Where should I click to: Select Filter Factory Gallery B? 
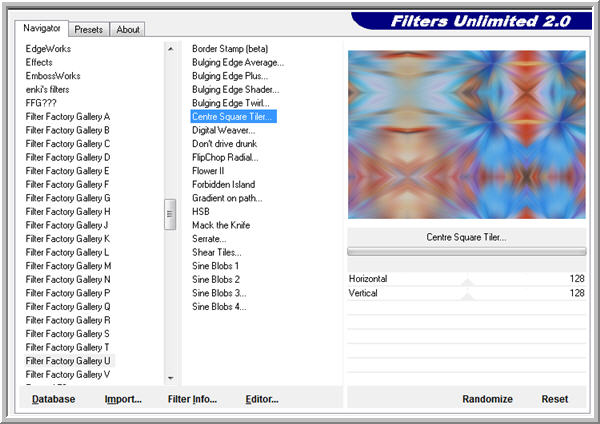(68, 130)
